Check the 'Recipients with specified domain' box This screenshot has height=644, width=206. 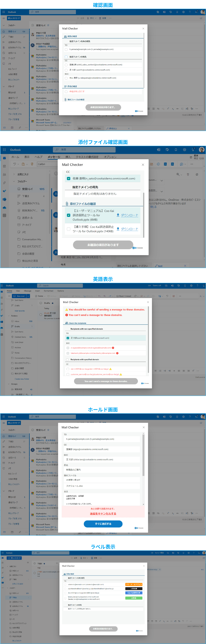(x=67, y=360)
